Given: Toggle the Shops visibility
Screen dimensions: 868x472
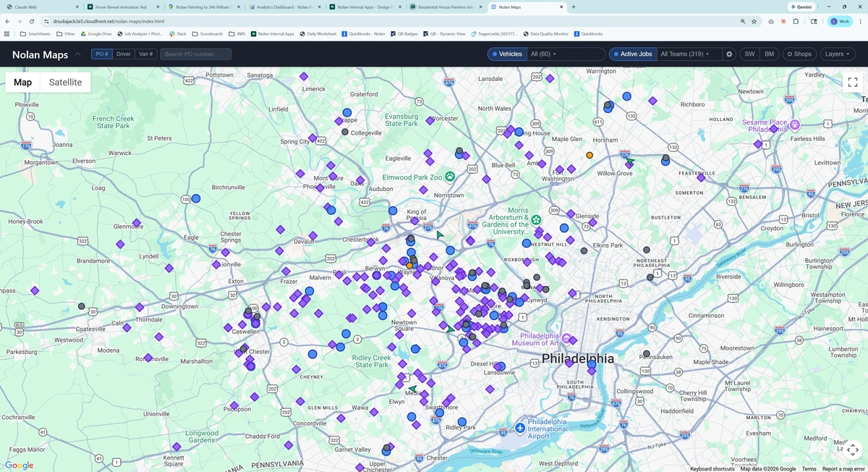Looking at the screenshot, I should point(799,54).
